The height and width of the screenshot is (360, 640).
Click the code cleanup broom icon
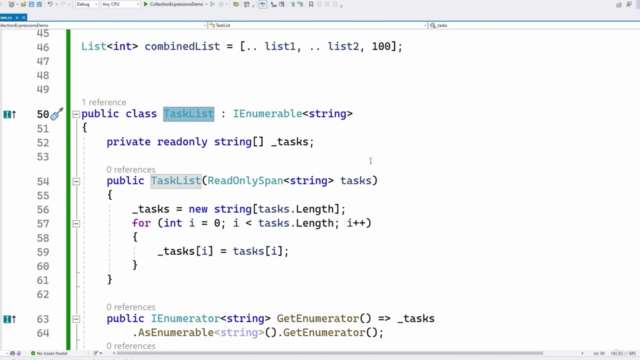click(96, 353)
